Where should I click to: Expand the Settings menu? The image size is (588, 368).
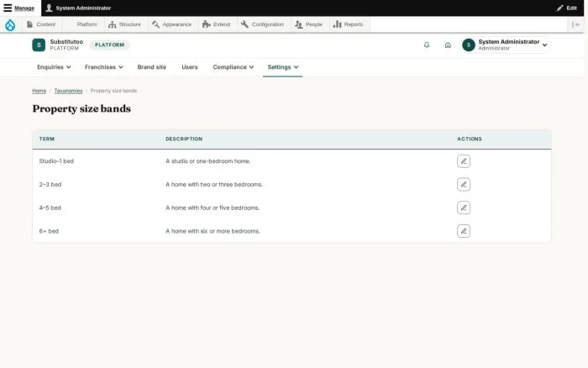pyautogui.click(x=283, y=67)
